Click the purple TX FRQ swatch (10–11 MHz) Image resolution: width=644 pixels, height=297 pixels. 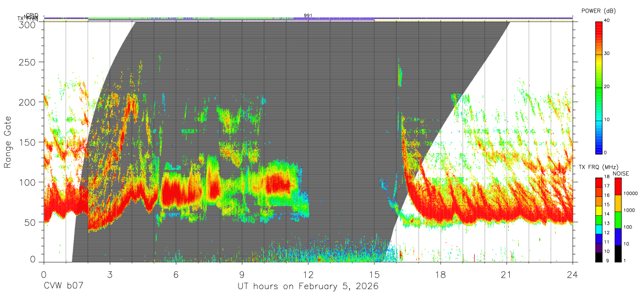point(599,248)
